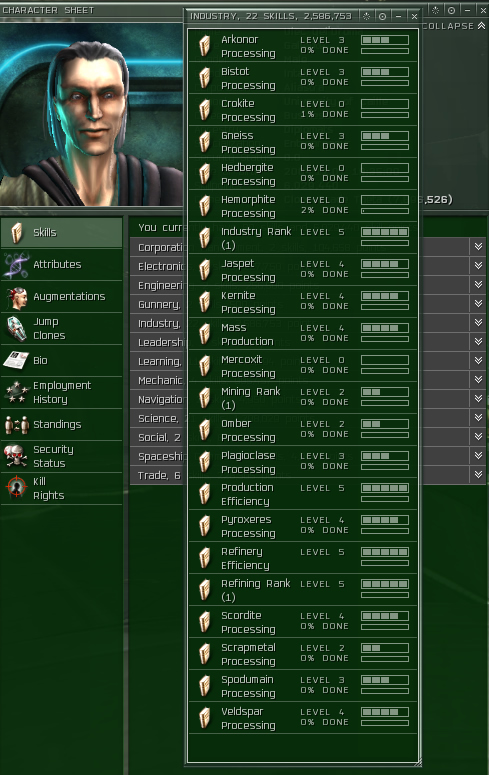Image resolution: width=489 pixels, height=775 pixels.
Task: Expand the Trade skill group chevron
Action: coord(478,474)
